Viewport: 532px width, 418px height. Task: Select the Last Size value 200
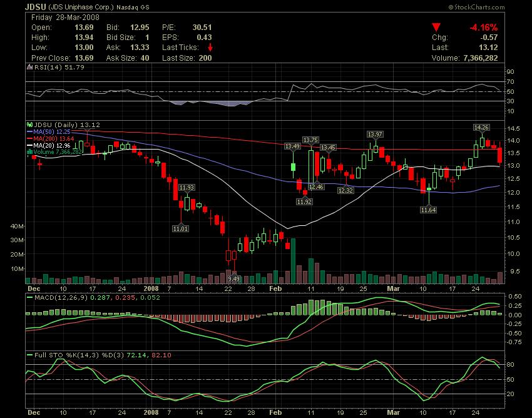[205, 58]
